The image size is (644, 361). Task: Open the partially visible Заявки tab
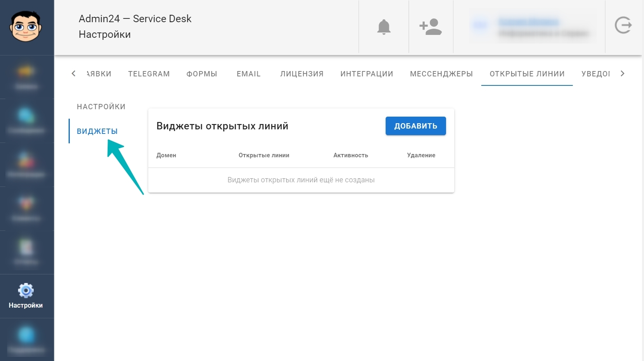click(99, 74)
